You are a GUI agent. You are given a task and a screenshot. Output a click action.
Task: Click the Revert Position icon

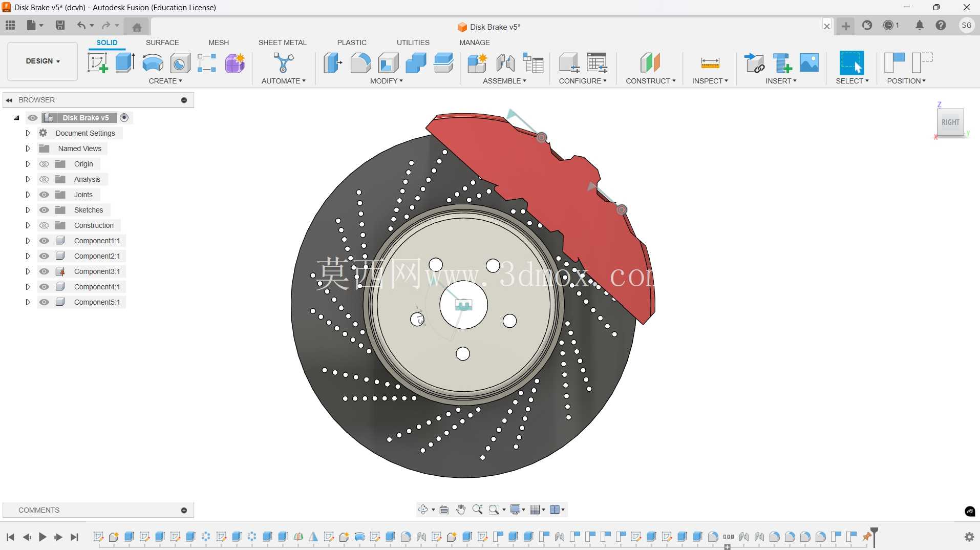coord(922,63)
